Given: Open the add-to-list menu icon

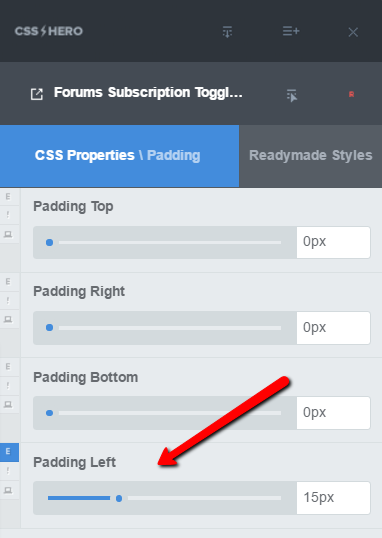Looking at the screenshot, I should [x=291, y=31].
